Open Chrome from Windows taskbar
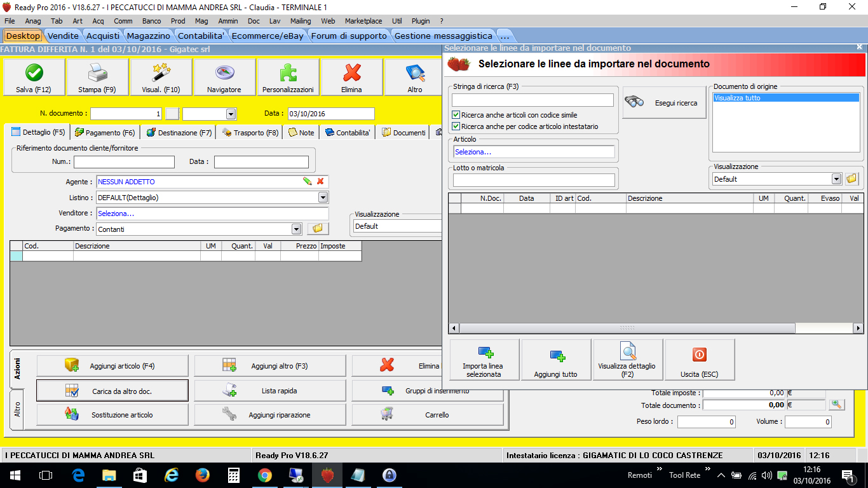 point(265,475)
